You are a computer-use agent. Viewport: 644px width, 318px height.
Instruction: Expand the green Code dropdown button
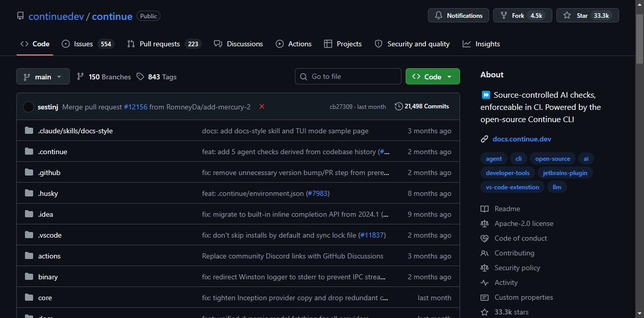point(433,76)
